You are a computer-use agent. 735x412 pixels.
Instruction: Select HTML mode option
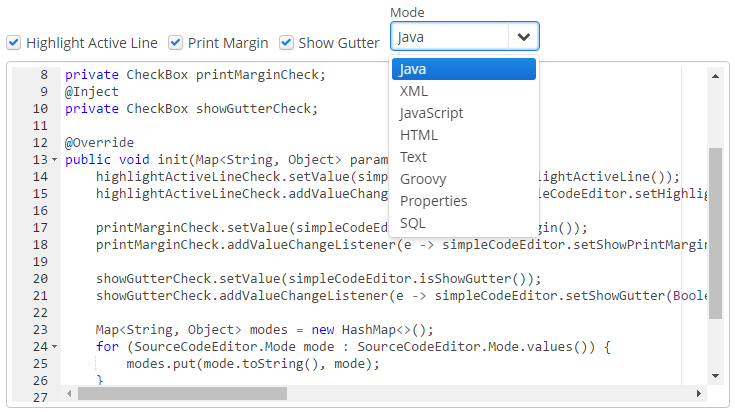tap(464, 135)
